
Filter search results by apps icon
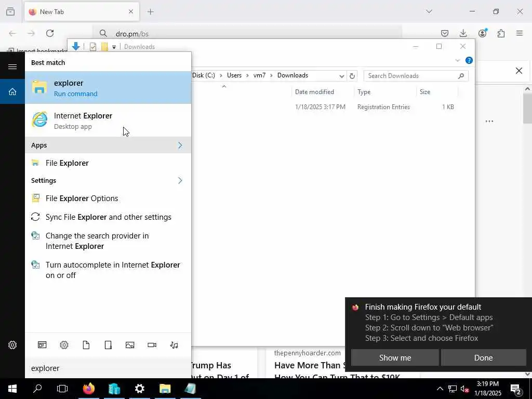[x=42, y=345]
